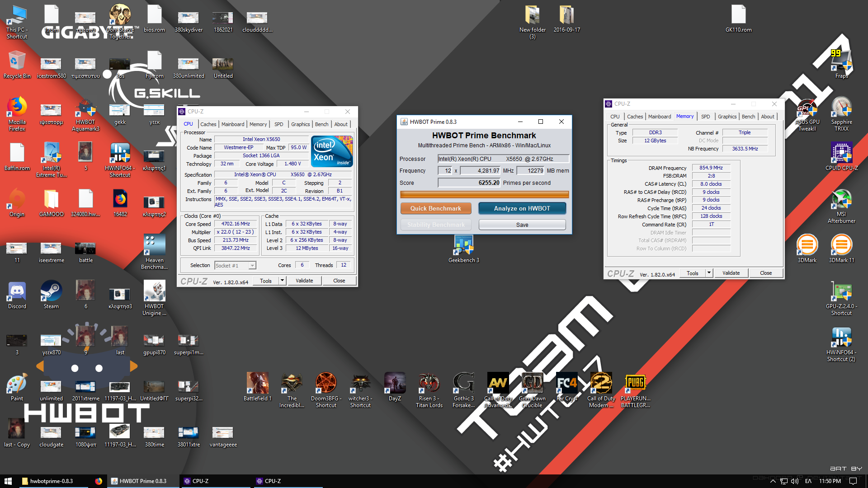This screenshot has height=488, width=868.
Task: Save the HWBOT Prime result
Action: (x=522, y=225)
